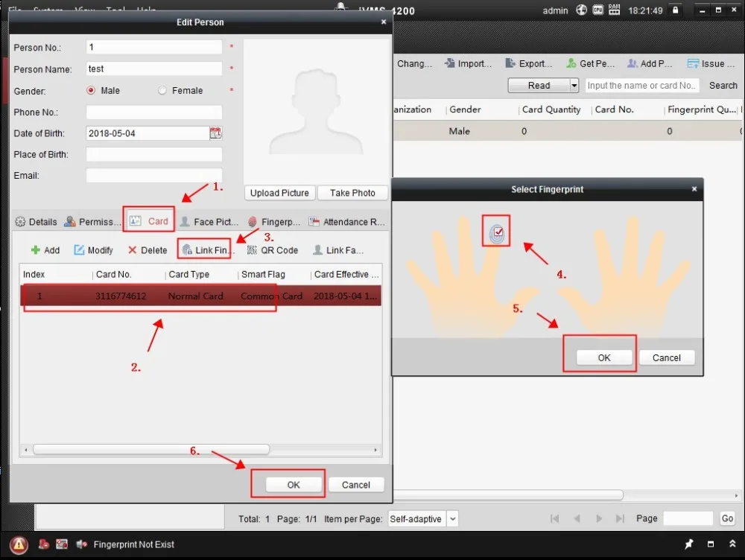Toggle the fingerprint checkbox on left hand finger

(x=498, y=232)
